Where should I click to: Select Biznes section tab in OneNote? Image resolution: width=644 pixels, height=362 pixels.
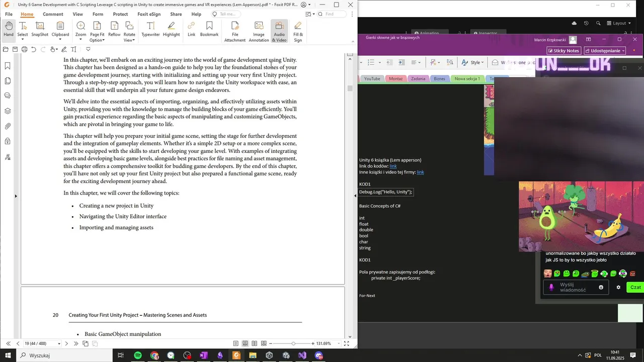(x=439, y=78)
